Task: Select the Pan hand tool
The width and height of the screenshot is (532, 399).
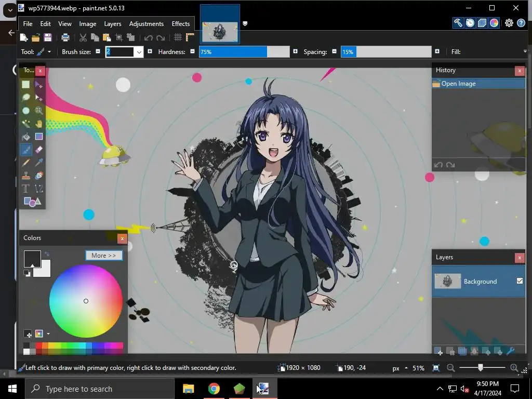Action: tap(38, 124)
